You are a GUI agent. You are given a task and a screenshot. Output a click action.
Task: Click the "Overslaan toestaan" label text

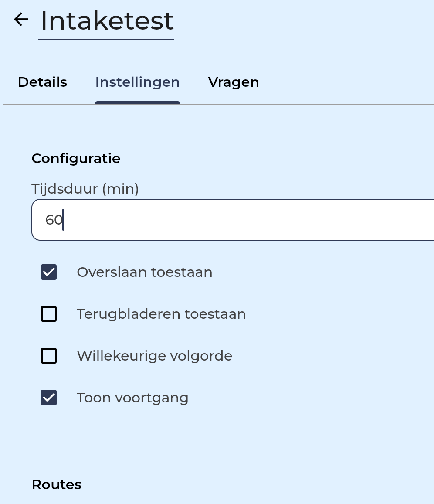click(x=144, y=272)
